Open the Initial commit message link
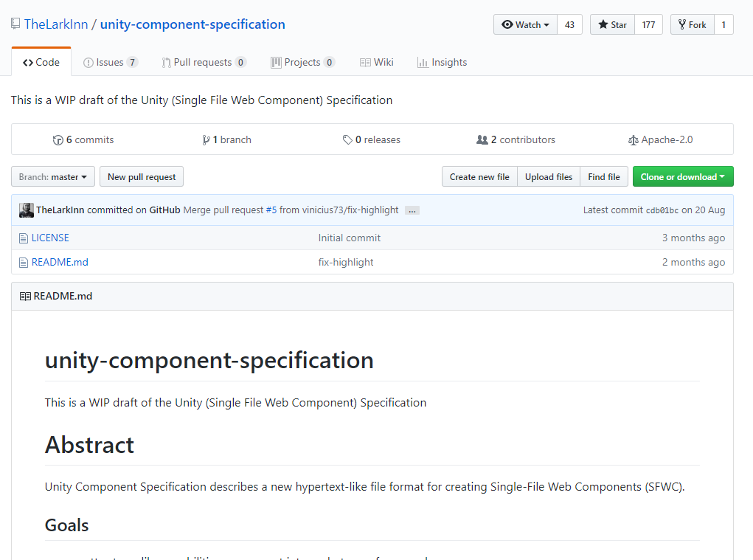The height and width of the screenshot is (560, 753). 349,238
